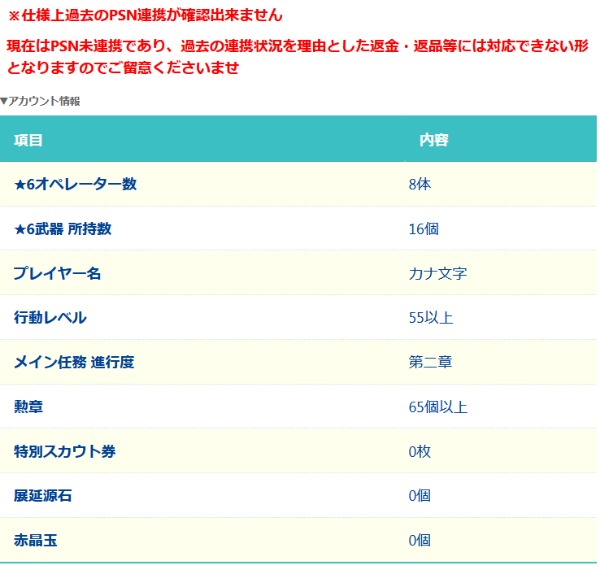Click the 8体 value cell
600x571 pixels.
[419, 184]
